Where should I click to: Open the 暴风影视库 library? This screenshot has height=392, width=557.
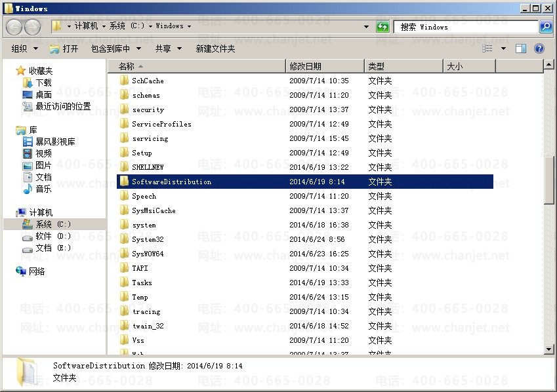pyautogui.click(x=49, y=142)
